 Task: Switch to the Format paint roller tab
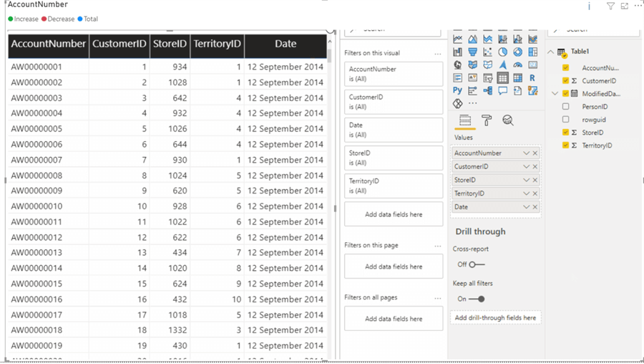tap(487, 120)
